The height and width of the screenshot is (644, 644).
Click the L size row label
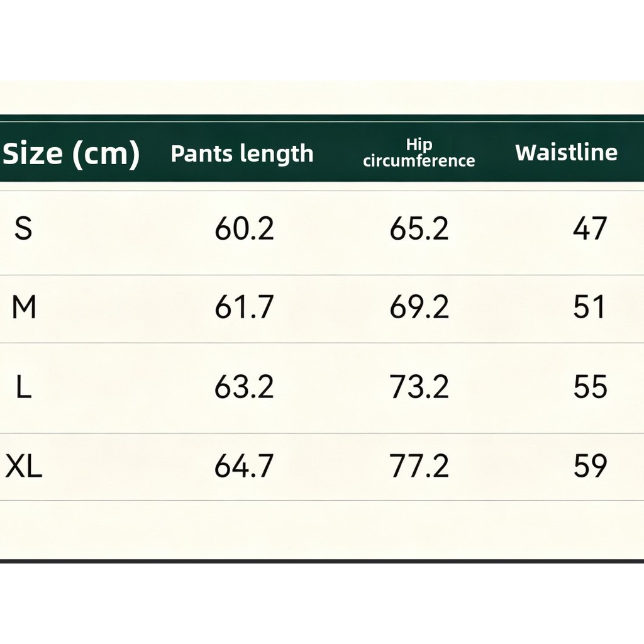[24, 387]
